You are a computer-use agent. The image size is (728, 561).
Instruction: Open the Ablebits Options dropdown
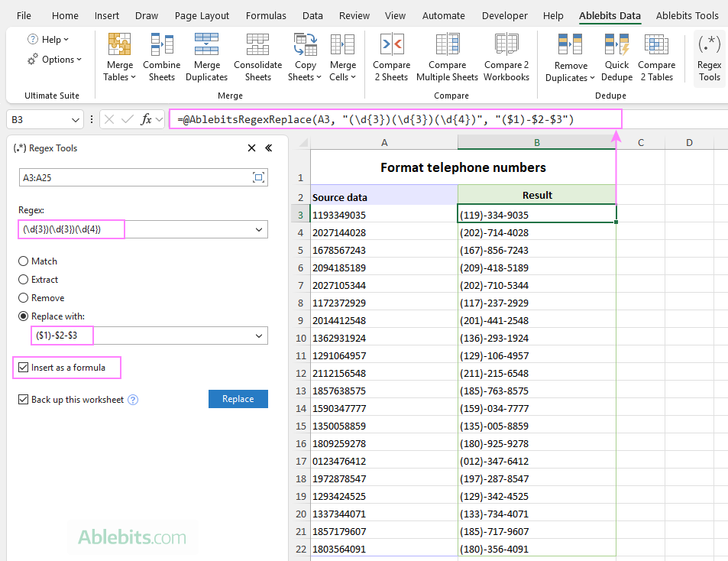54,60
